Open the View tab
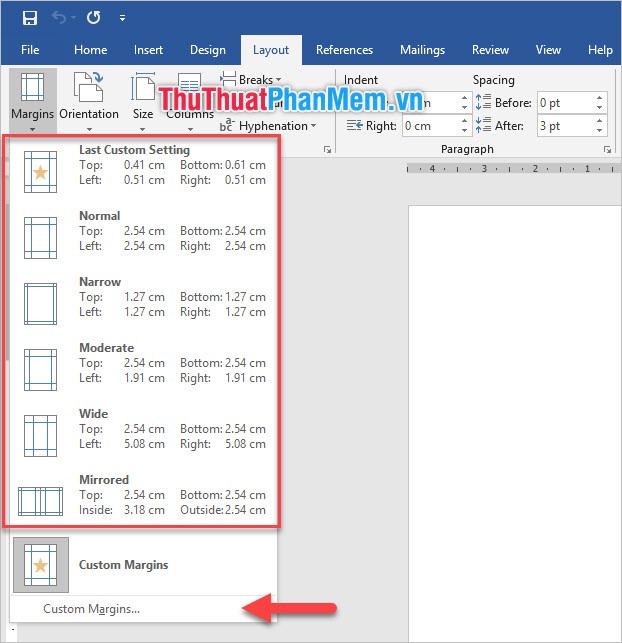 point(548,50)
